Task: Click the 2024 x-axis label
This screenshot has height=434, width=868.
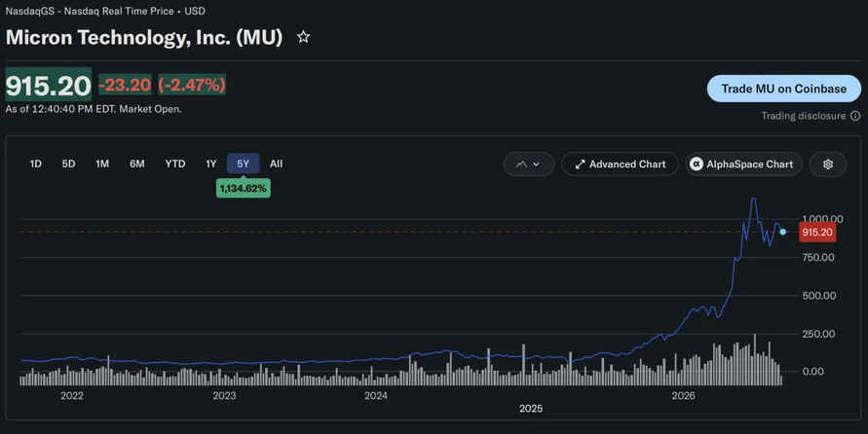Action: click(x=376, y=395)
